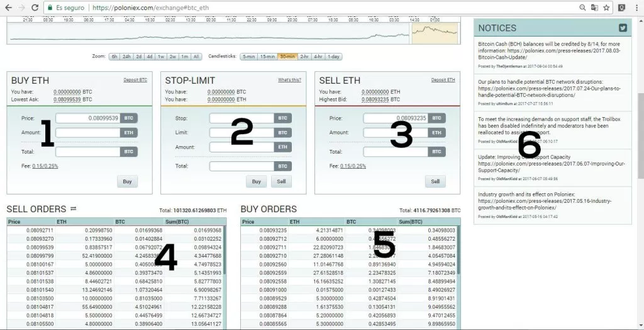The image size is (644, 330).
Task: Click Highest Bid value 0.08093235
Action: point(375,99)
